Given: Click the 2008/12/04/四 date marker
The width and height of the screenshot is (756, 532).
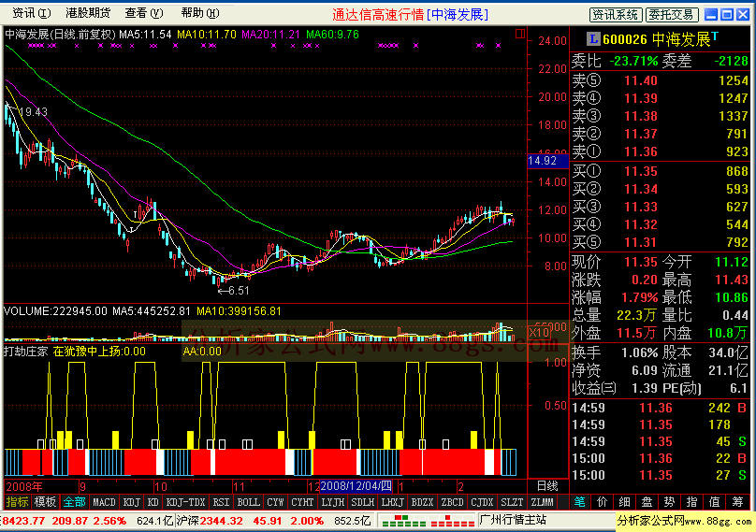Looking at the screenshot, I should coord(356,486).
